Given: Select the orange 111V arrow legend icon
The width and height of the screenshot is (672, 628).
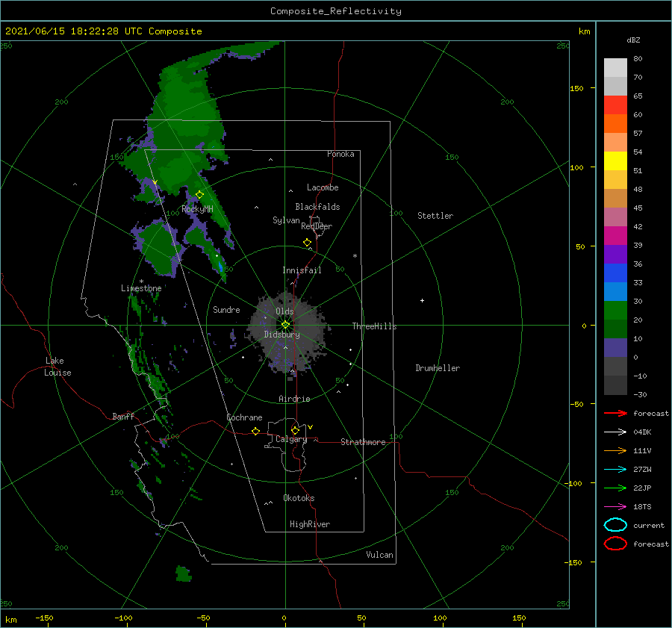Looking at the screenshot, I should pyautogui.click(x=615, y=450).
